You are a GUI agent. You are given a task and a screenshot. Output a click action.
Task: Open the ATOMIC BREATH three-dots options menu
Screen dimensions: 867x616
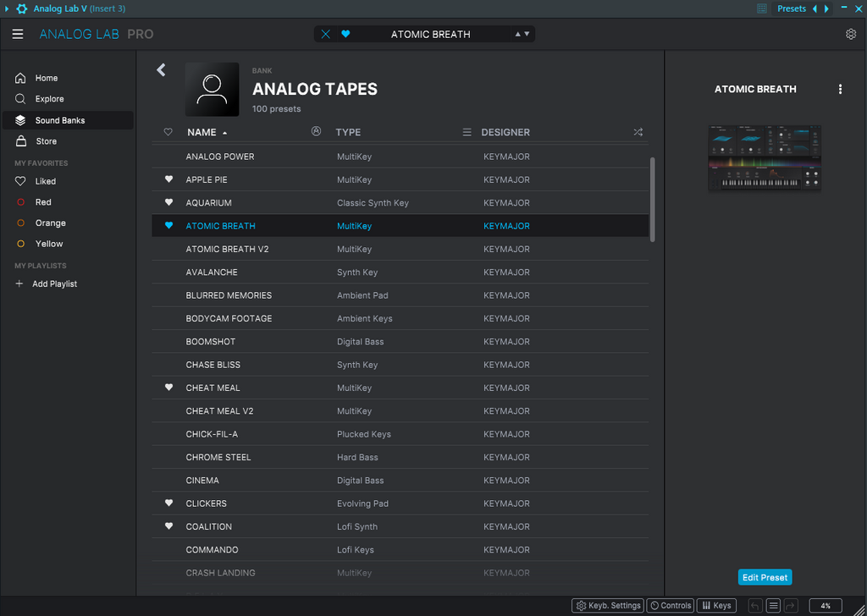coord(840,89)
